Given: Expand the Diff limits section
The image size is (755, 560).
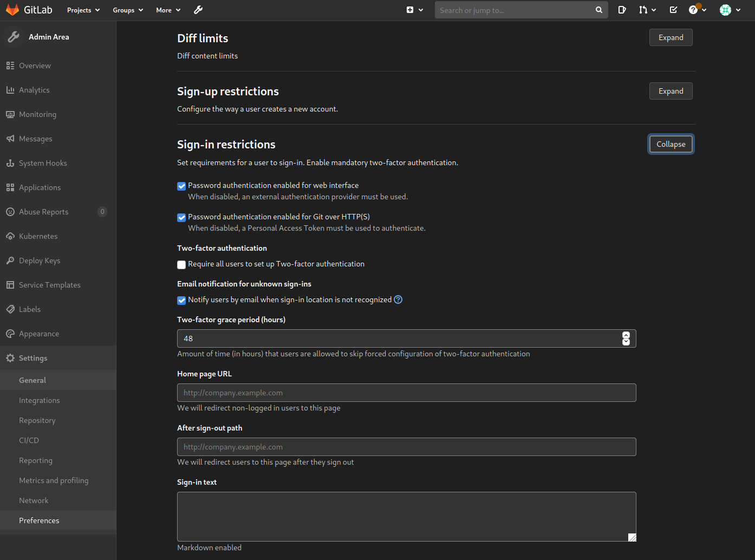Looking at the screenshot, I should point(671,37).
